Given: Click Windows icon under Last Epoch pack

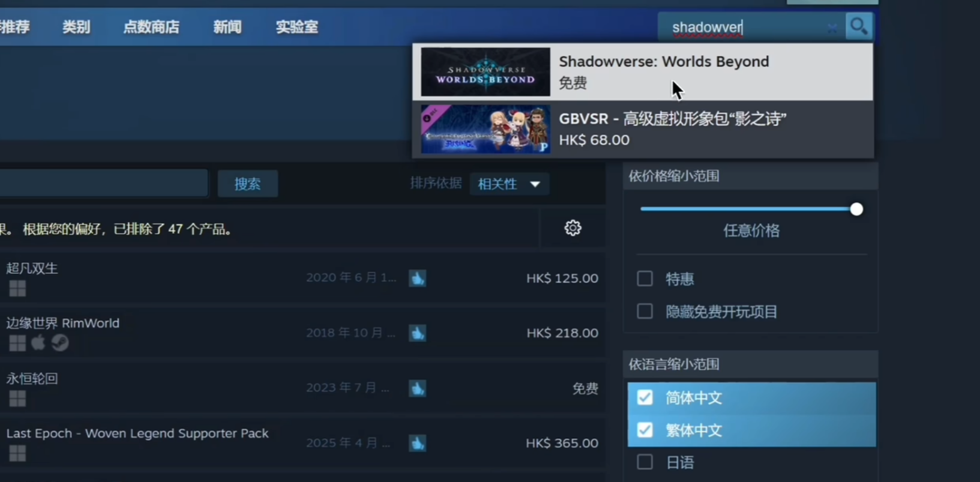Looking at the screenshot, I should 17,453.
